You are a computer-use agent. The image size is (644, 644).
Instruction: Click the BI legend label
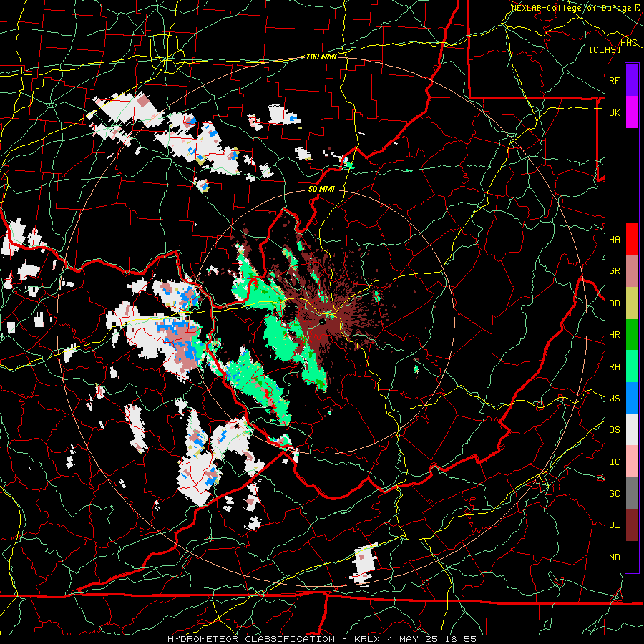(614, 525)
